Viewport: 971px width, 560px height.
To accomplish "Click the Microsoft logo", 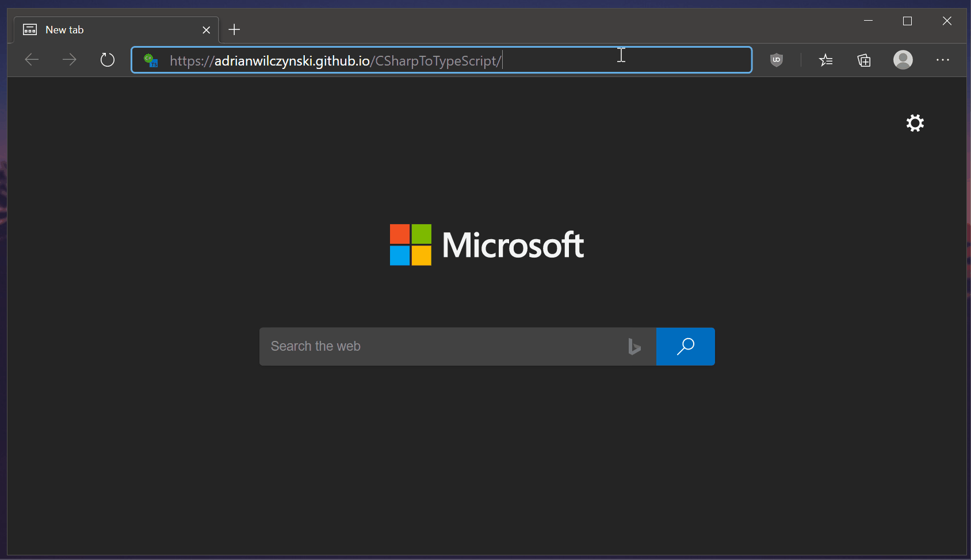I will pyautogui.click(x=487, y=245).
